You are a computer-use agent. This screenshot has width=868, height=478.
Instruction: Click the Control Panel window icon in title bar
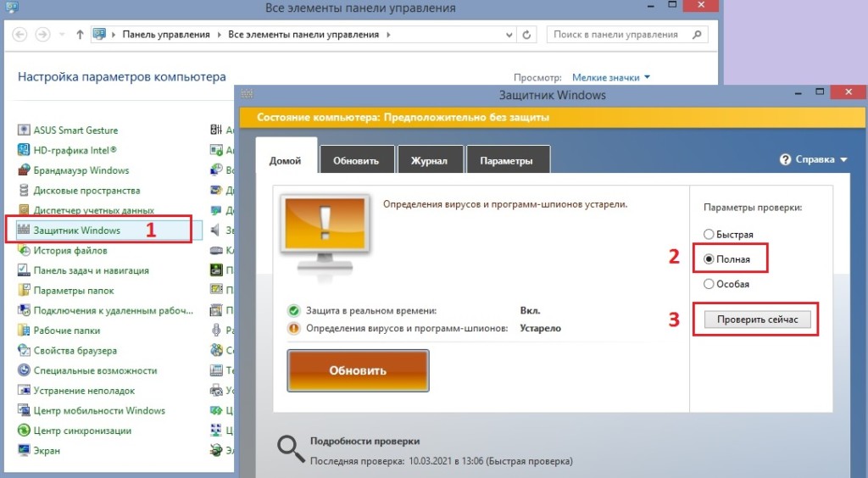tap(12, 7)
